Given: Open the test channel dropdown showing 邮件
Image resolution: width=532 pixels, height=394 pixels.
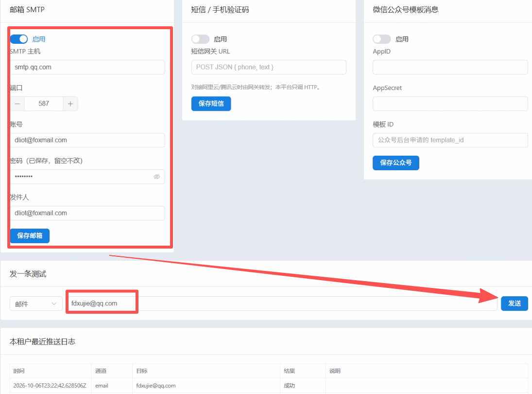Looking at the screenshot, I should pyautogui.click(x=36, y=304).
